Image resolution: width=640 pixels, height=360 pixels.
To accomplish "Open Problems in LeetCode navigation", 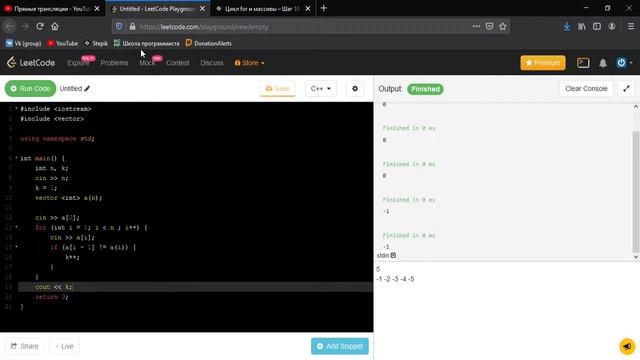I will (x=114, y=63).
